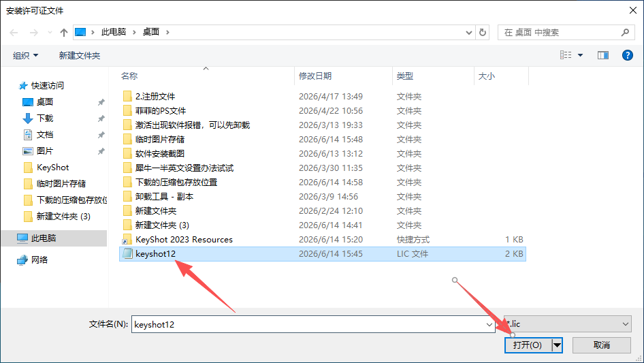Change view layout icon

click(x=566, y=55)
